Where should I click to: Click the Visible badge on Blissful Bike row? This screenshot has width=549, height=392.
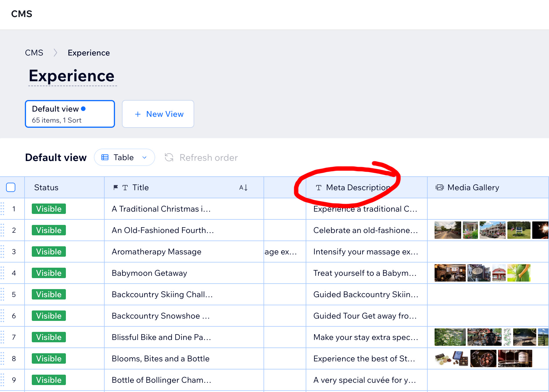pos(48,337)
